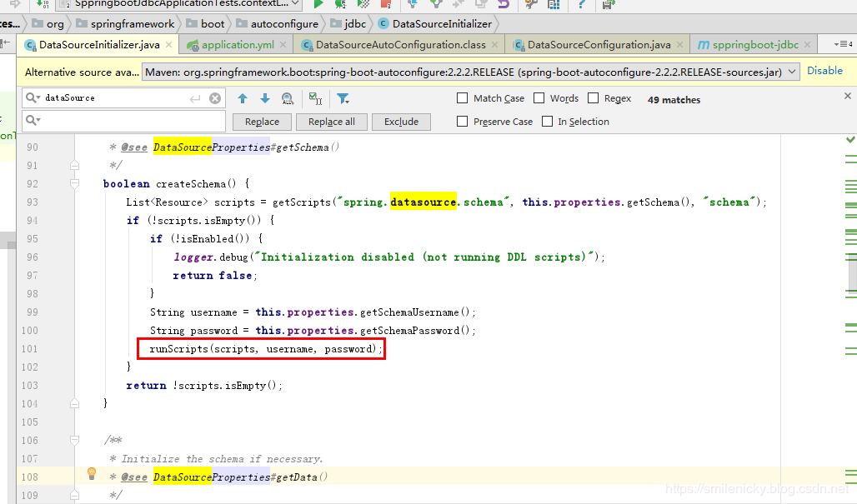Toggle the In Selection checkbox
Viewport: 857px width, 504px height.
pos(547,122)
